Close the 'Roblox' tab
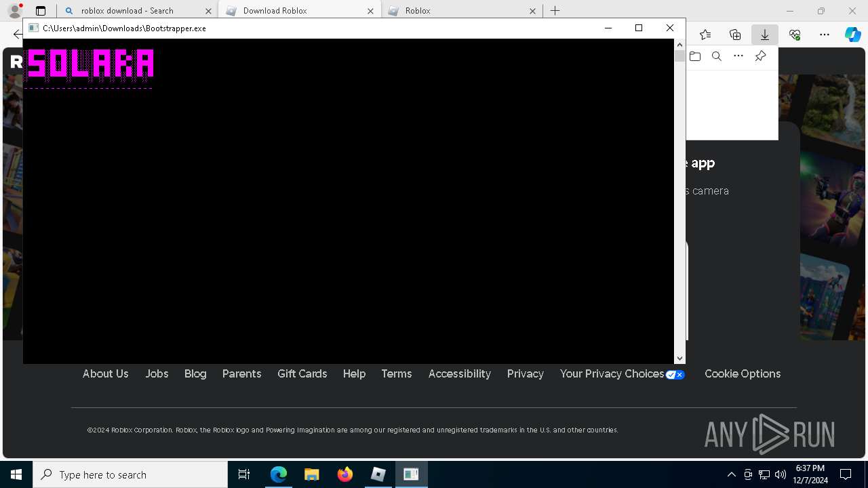Screen dimensions: 868x488 coord(532,11)
